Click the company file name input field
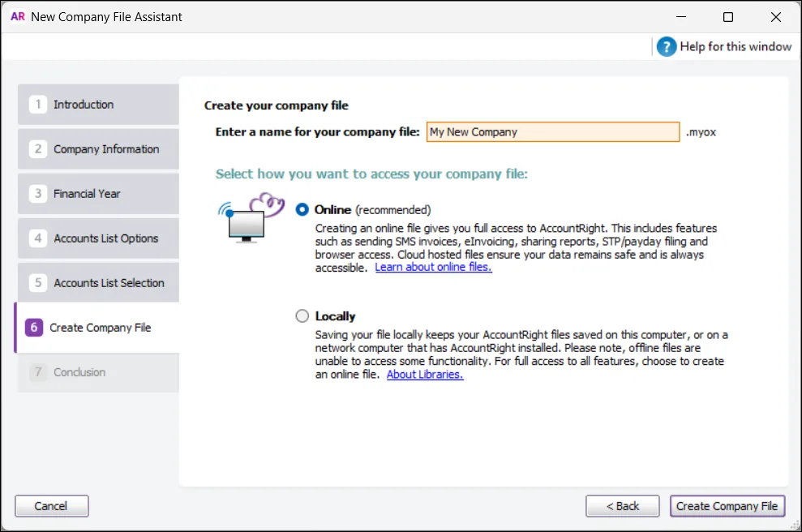This screenshot has height=532, width=802. click(552, 131)
